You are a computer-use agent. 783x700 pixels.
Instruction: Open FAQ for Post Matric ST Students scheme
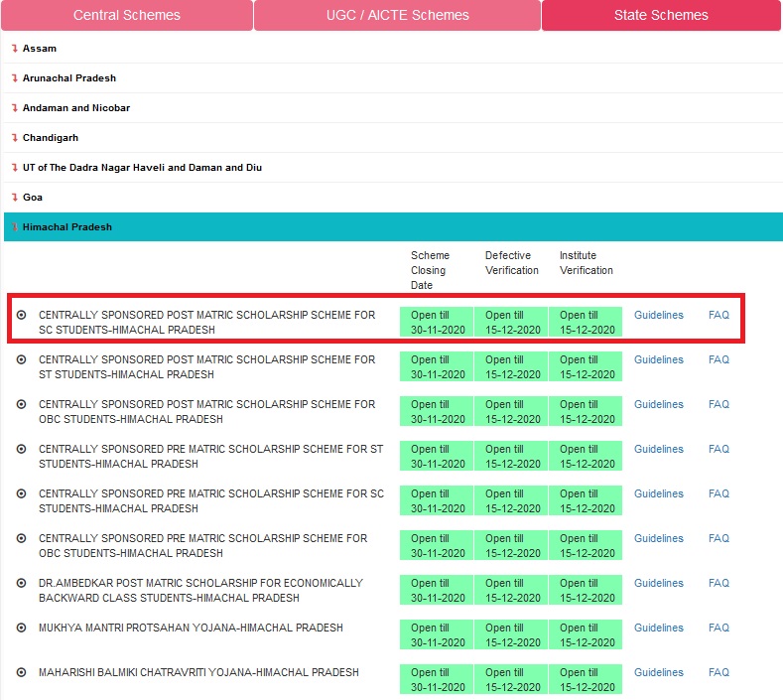click(718, 359)
